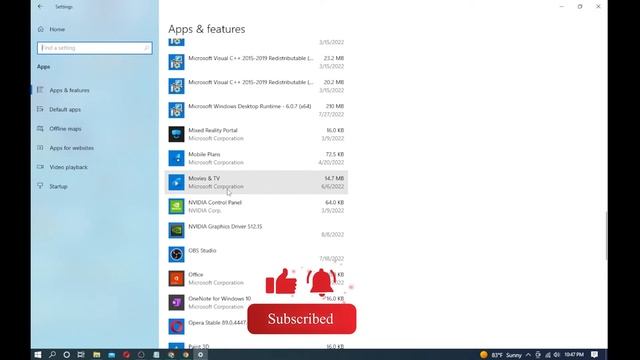This screenshot has width=640, height=360.
Task: Select NVIDIA Graphics Driver 512.15 entry
Action: [225, 227]
